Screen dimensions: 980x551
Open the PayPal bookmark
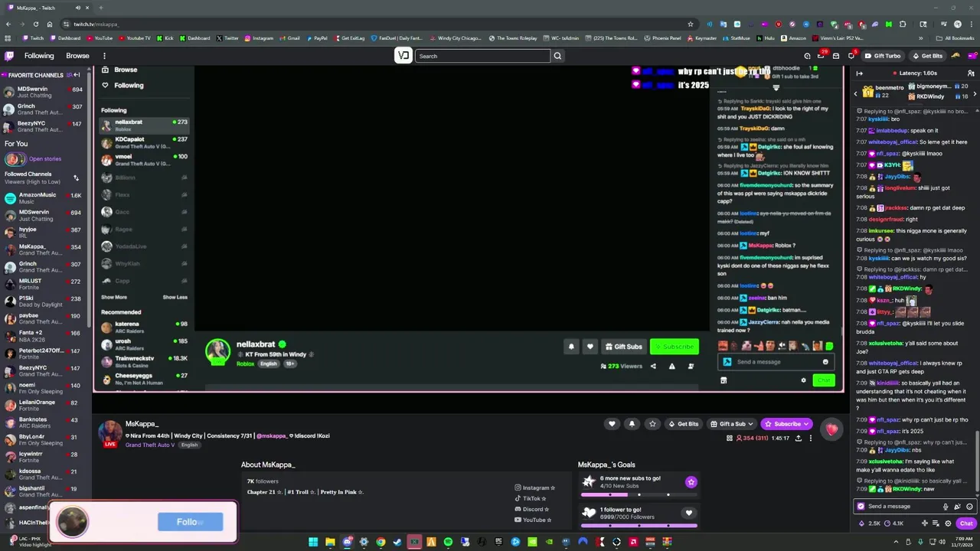tap(316, 37)
